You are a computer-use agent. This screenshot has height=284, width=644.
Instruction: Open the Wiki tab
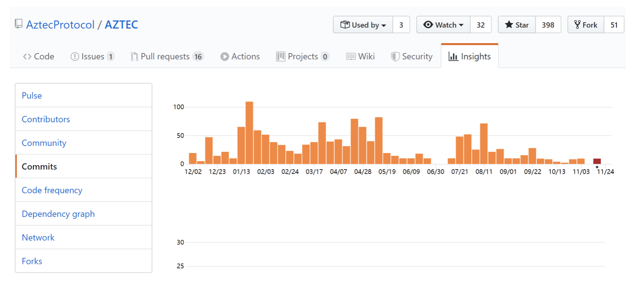361,57
